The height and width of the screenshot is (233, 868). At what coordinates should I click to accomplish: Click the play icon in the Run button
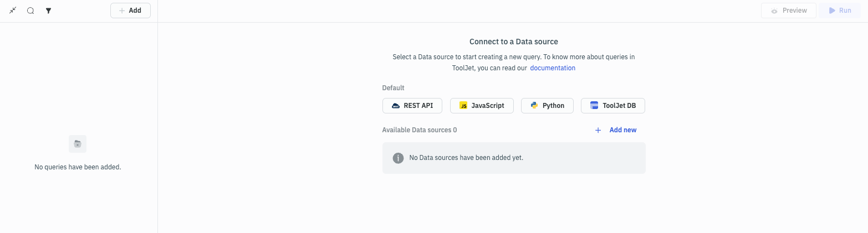pos(832,11)
